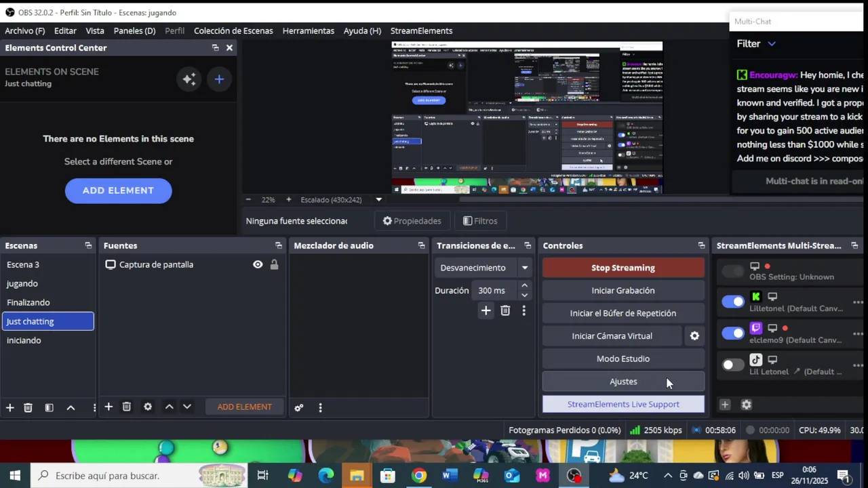Open transition properties three-dot menu
Image resolution: width=868 pixels, height=488 pixels.
[524, 310]
